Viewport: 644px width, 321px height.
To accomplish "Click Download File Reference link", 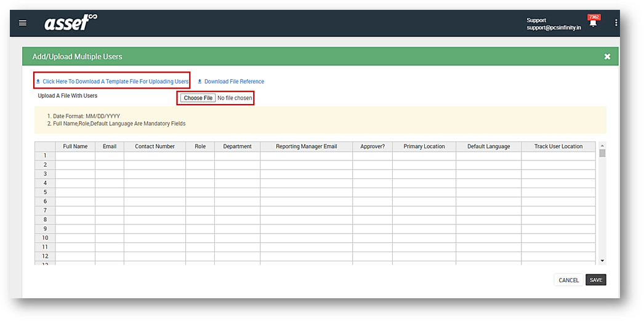I will pos(231,82).
